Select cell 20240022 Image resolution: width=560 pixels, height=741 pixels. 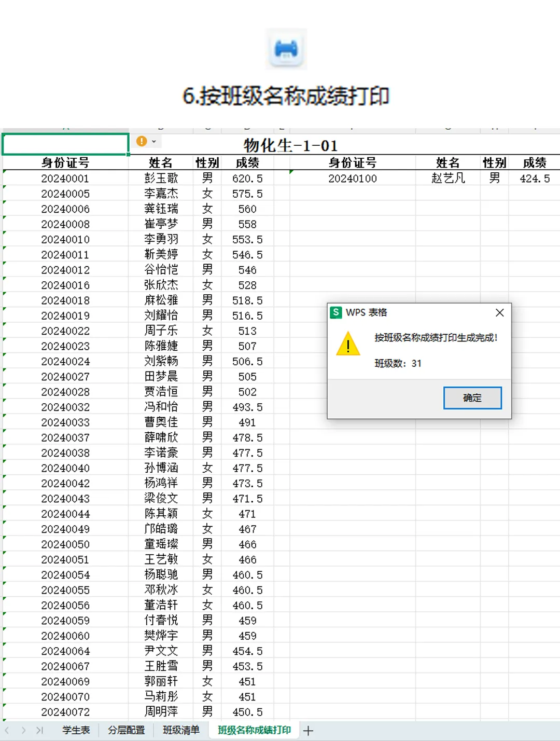[x=65, y=331]
